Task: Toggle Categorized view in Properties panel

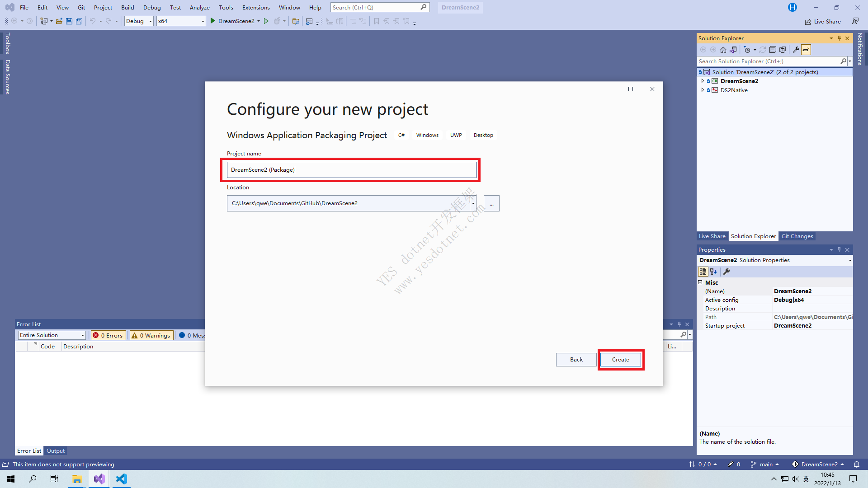Action: click(x=703, y=272)
